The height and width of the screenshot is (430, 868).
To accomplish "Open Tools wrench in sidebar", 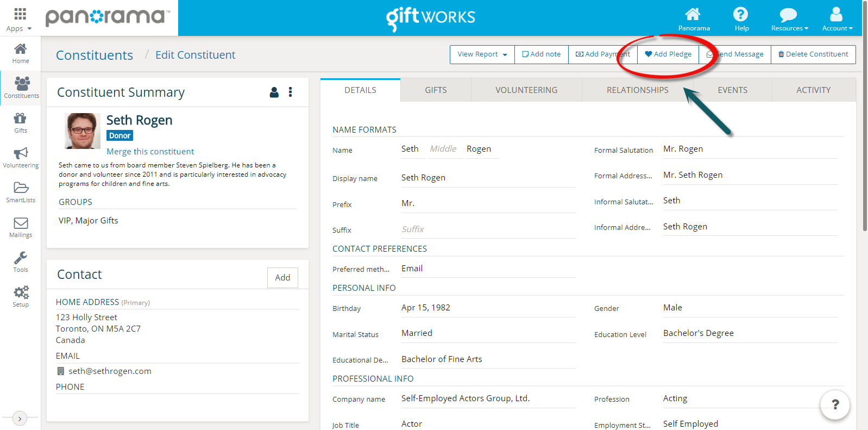I will (x=21, y=262).
